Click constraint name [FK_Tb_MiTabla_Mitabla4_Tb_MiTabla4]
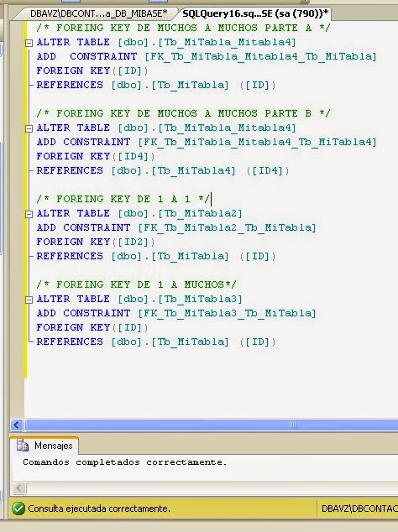The width and height of the screenshot is (398, 532). coord(257,142)
